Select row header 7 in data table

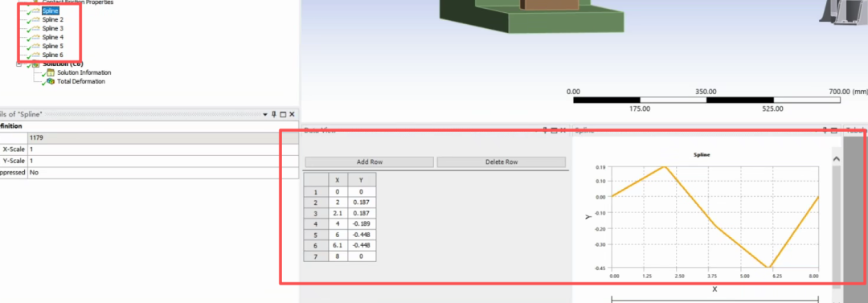point(316,256)
